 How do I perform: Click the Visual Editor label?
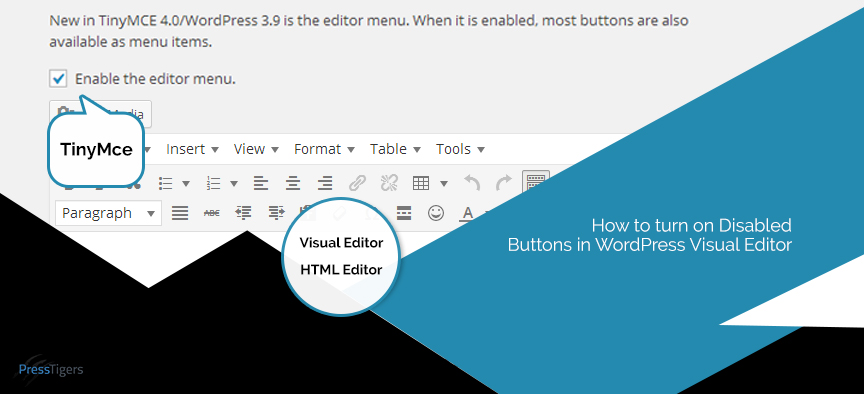pos(341,243)
